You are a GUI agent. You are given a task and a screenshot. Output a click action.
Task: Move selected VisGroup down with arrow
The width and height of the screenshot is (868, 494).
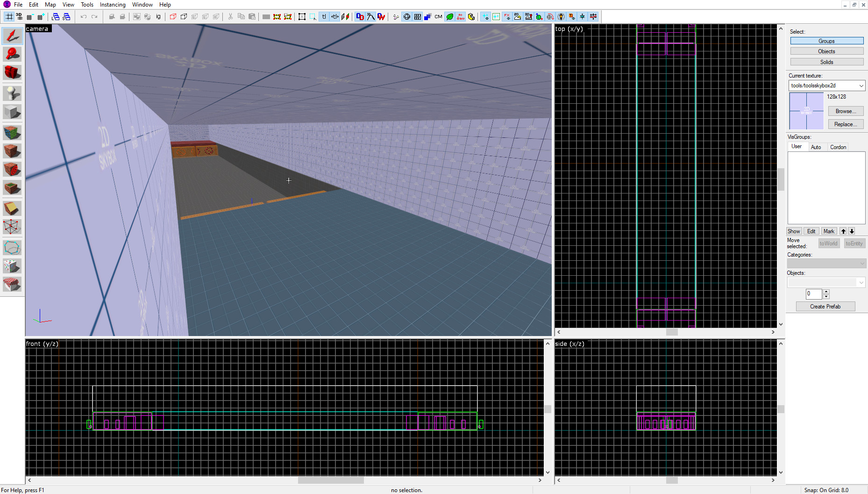pos(852,231)
